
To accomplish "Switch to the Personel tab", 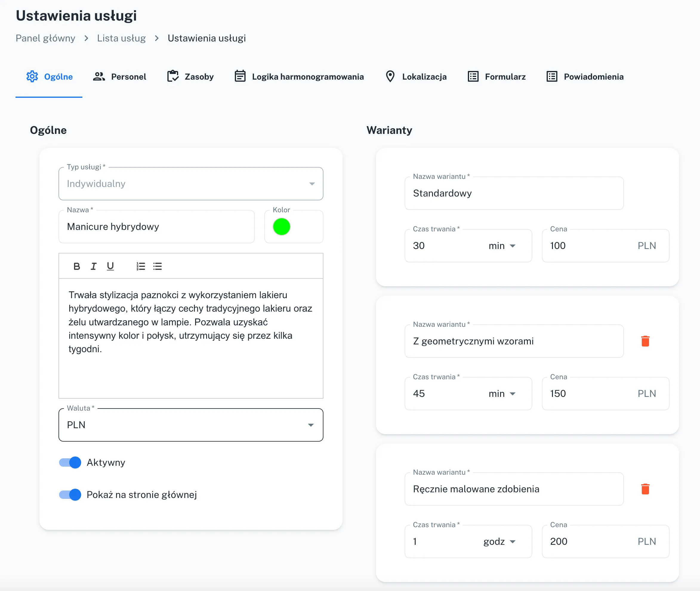I will point(120,77).
